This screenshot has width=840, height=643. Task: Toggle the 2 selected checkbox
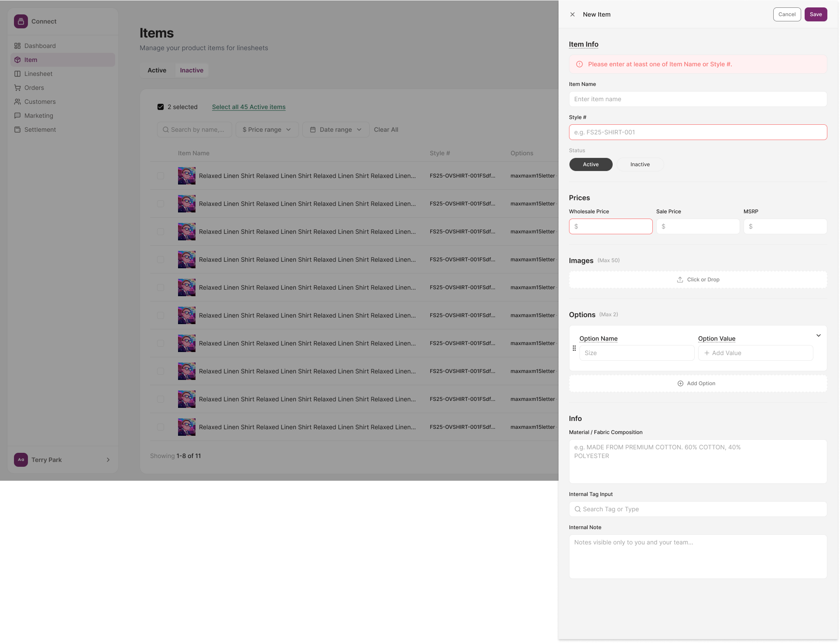(x=161, y=107)
